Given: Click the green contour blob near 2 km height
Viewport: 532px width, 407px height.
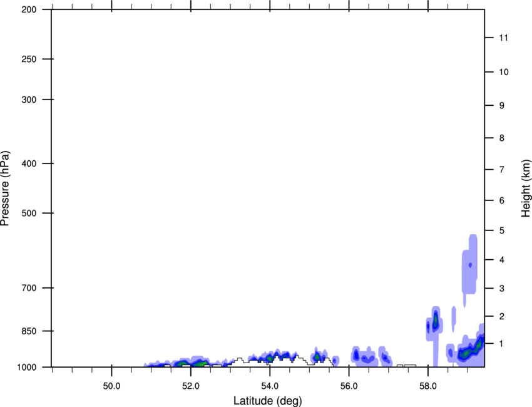Looking at the screenshot, I should point(436,319).
